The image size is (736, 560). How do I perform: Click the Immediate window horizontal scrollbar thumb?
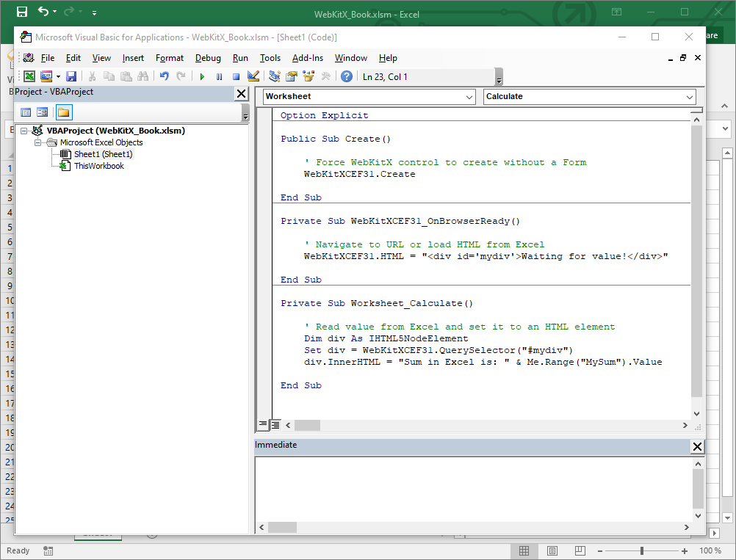coord(282,528)
